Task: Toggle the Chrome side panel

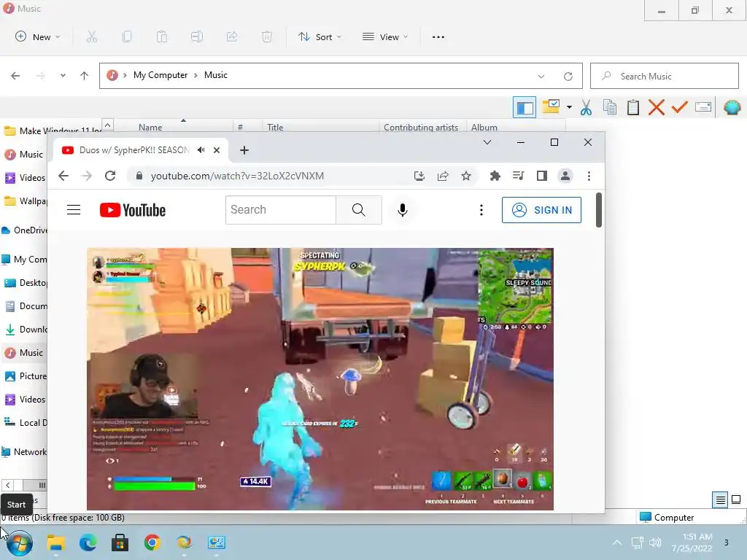Action: coord(542,176)
